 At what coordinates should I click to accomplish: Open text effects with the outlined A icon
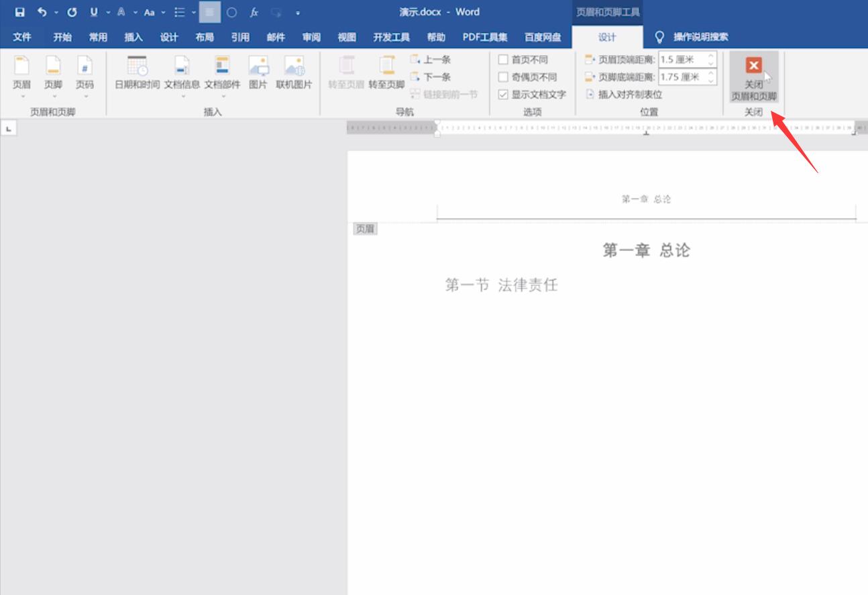click(121, 12)
